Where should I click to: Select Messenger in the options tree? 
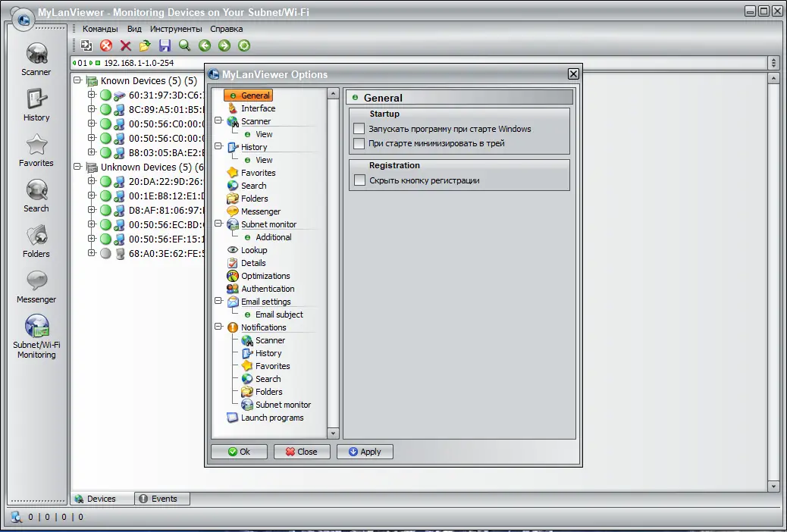click(261, 211)
